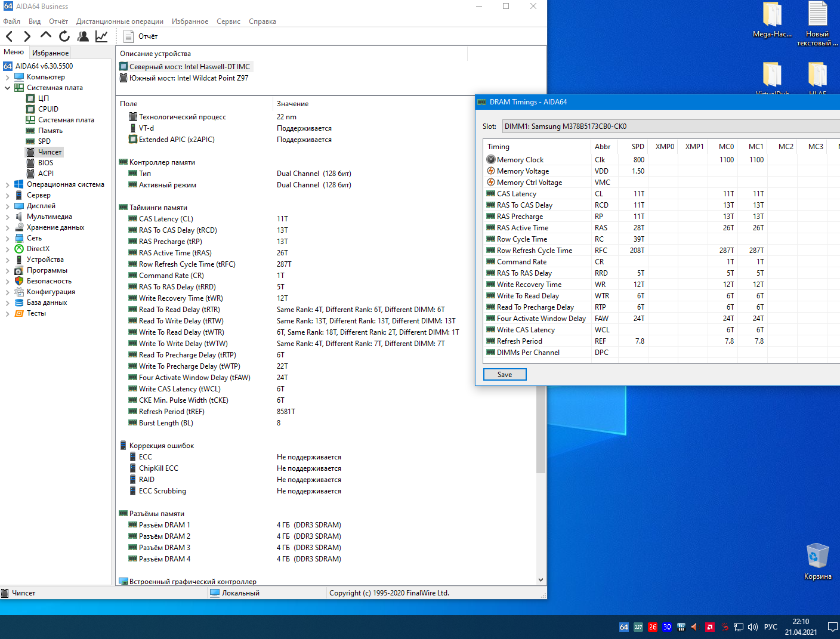The height and width of the screenshot is (639, 840).
Task: Click the user silhouette icon in the toolbar
Action: [x=83, y=36]
